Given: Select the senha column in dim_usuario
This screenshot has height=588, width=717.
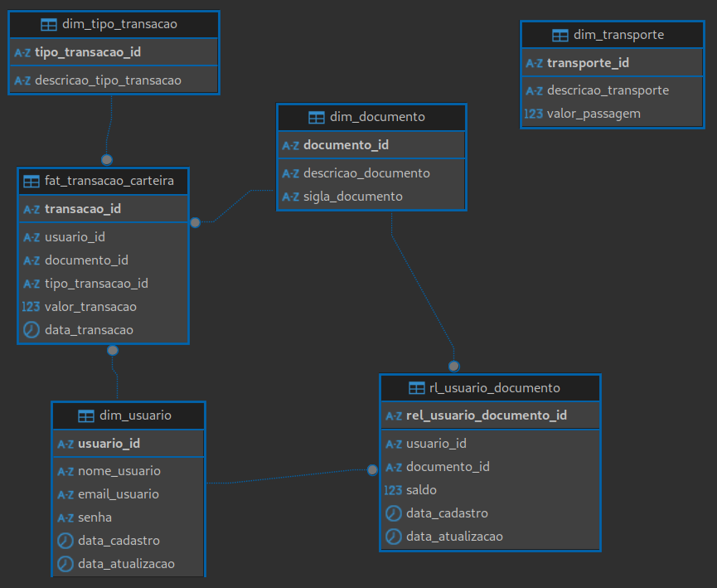Looking at the screenshot, I should coord(94,518).
